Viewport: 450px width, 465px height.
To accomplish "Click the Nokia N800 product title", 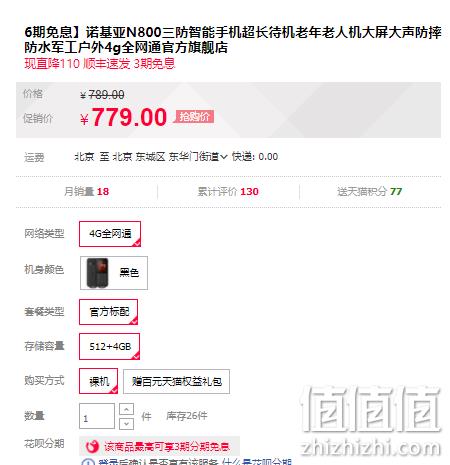I will click(x=233, y=40).
